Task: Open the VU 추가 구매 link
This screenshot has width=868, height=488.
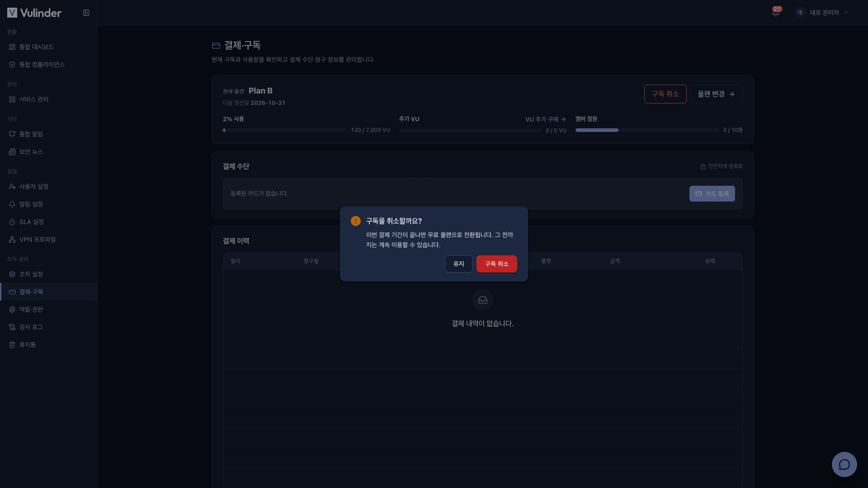Action: [546, 119]
